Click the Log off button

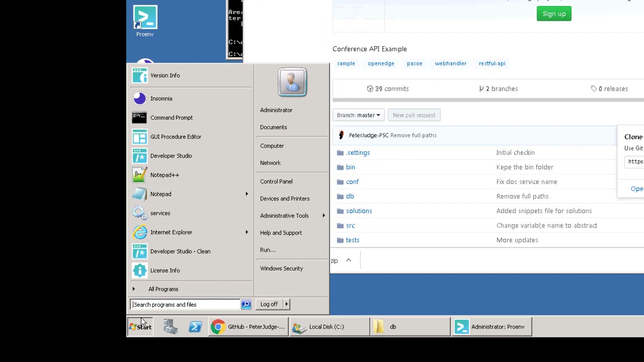click(269, 304)
